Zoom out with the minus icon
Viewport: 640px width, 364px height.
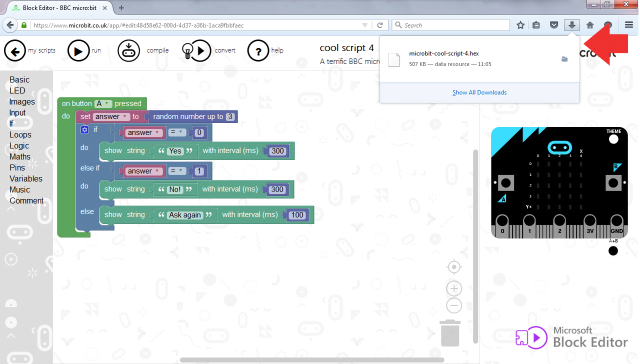coord(454,305)
